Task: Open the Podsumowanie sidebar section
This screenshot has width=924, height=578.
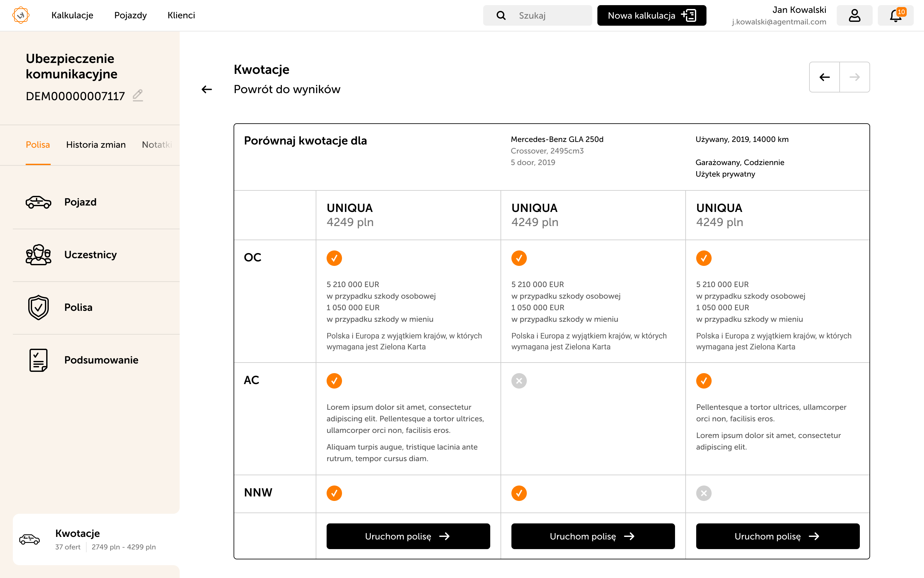Action: 96,360
